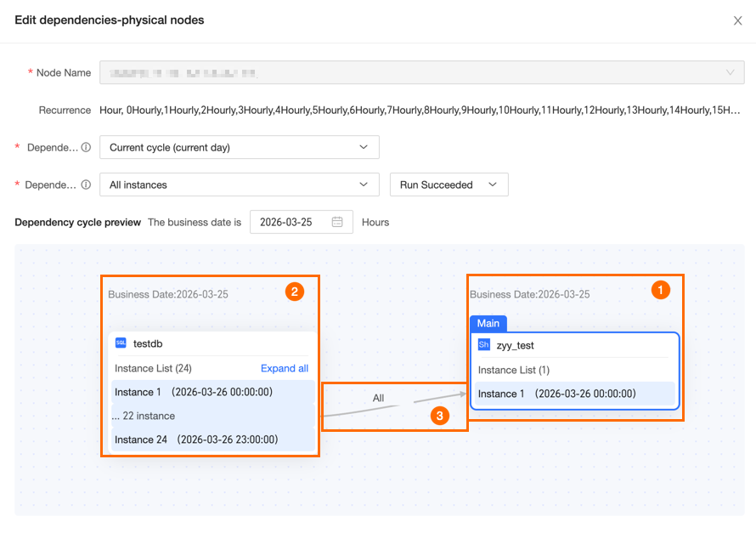Click the Business Date label above testdb
The image size is (756, 533).
pos(168,294)
